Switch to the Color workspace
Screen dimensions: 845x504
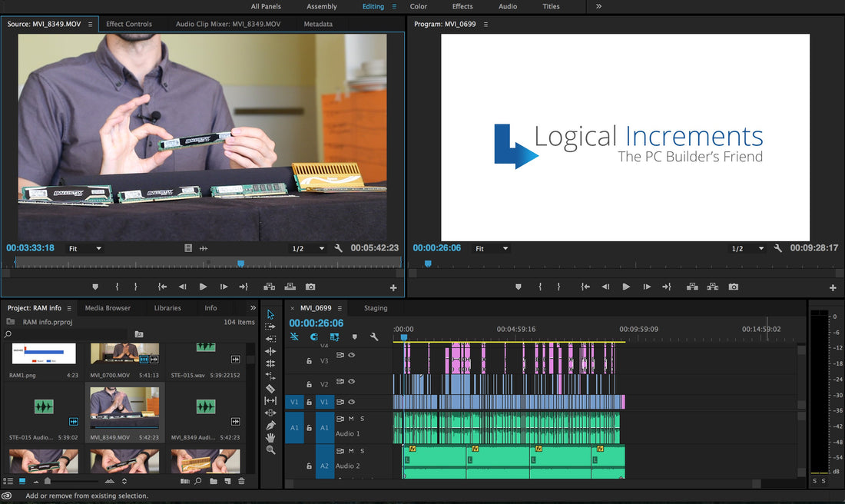[x=419, y=6]
